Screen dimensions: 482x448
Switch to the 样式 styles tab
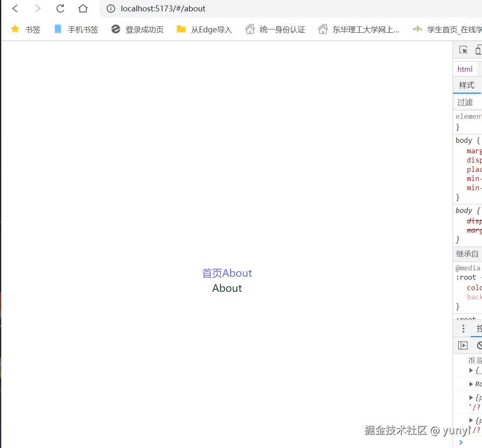pyautogui.click(x=466, y=85)
